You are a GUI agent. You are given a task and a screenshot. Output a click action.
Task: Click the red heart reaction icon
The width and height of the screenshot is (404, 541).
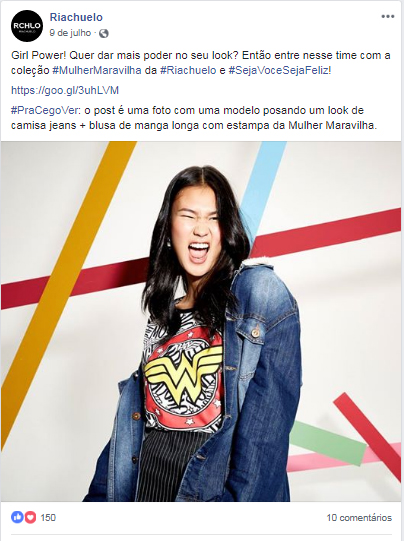[x=30, y=517]
